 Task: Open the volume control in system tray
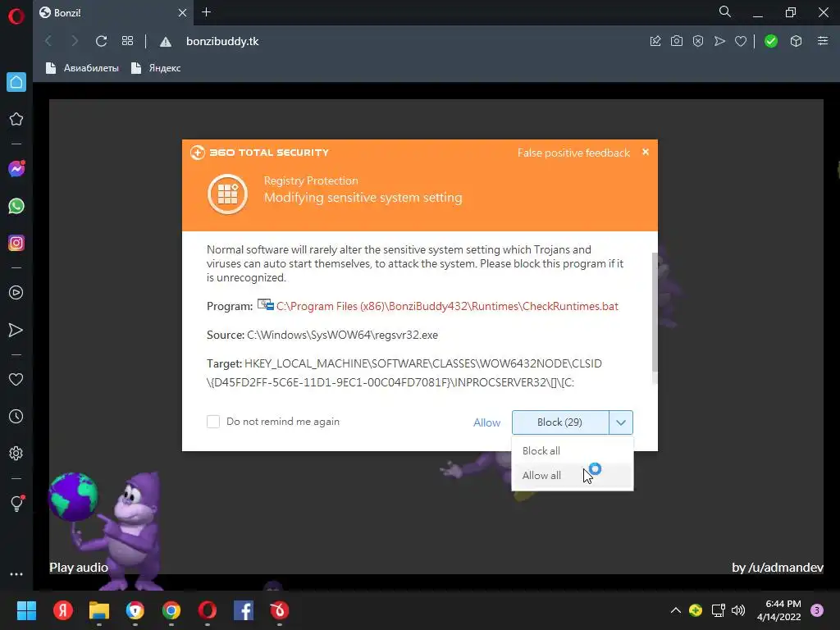[738, 610]
